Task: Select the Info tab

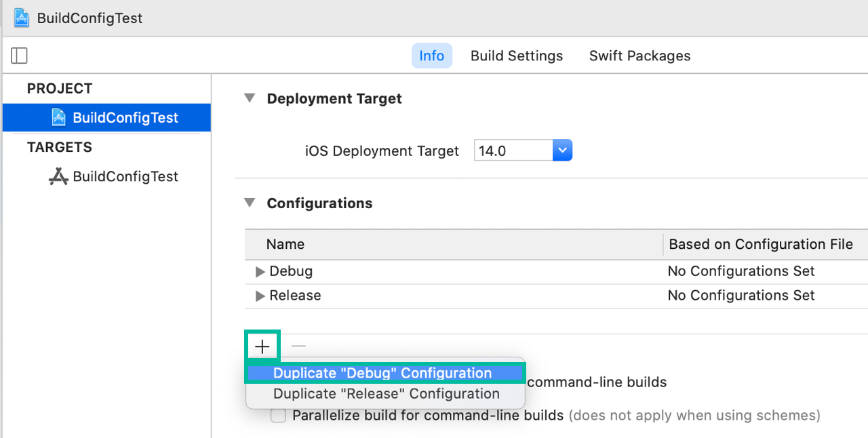Action: tap(431, 56)
